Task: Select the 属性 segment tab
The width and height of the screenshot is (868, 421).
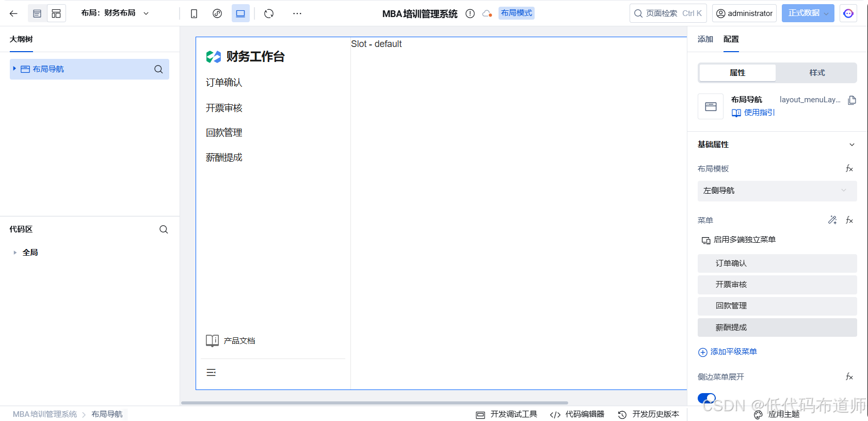Action: click(737, 73)
